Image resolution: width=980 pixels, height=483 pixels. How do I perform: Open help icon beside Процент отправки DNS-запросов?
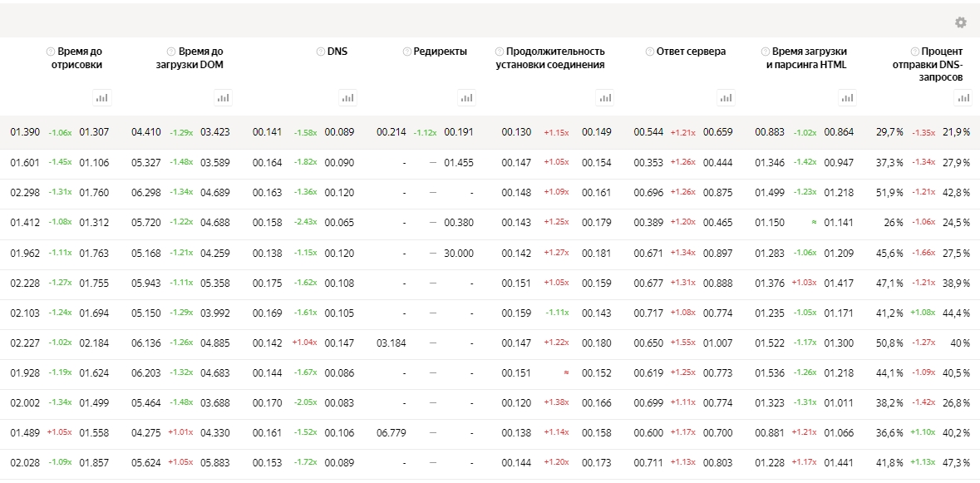tap(914, 52)
